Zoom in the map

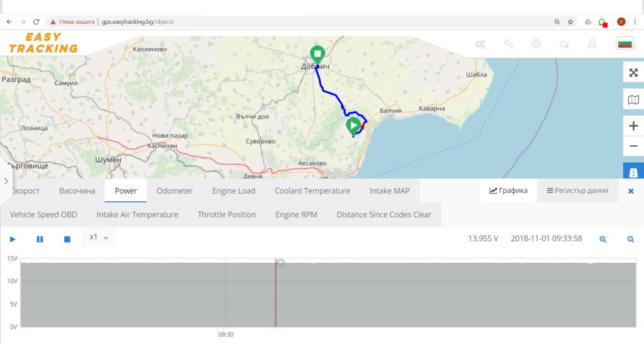(x=633, y=126)
